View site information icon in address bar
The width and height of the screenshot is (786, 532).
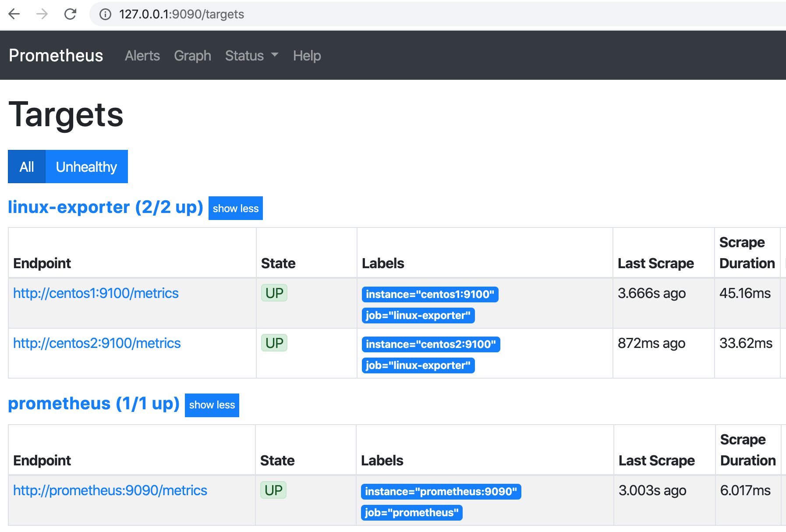[105, 14]
